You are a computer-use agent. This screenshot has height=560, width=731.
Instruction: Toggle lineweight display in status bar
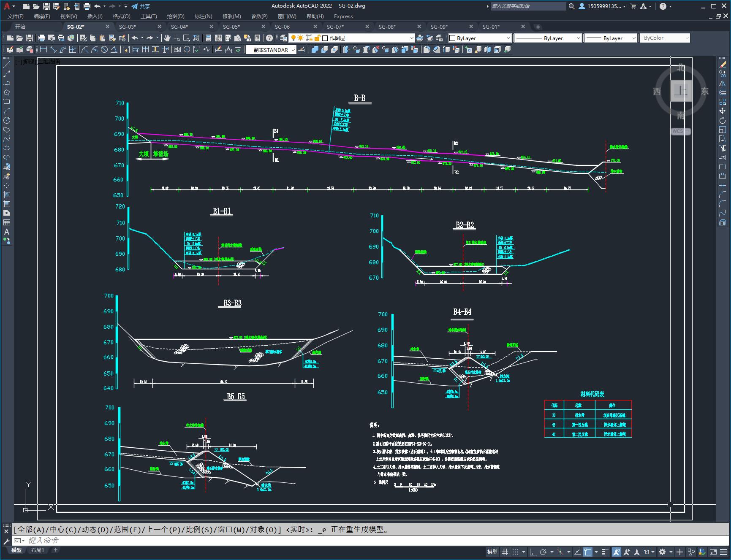pyautogui.click(x=605, y=552)
